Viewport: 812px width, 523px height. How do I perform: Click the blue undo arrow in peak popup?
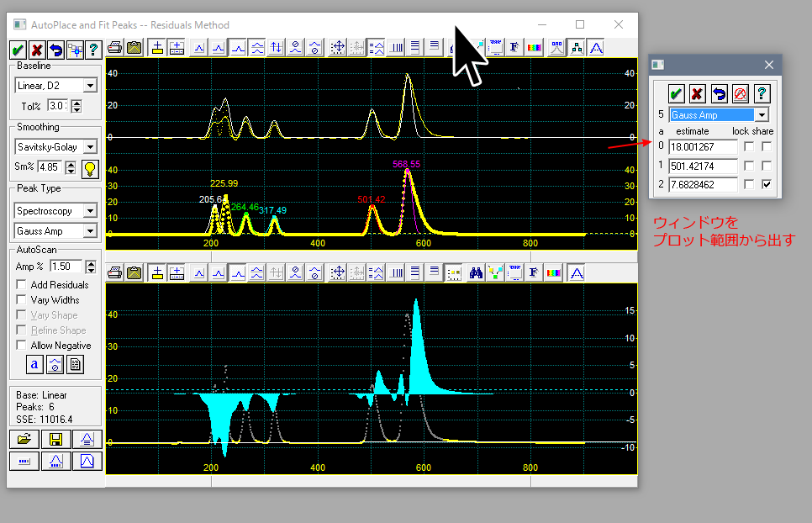pos(720,93)
